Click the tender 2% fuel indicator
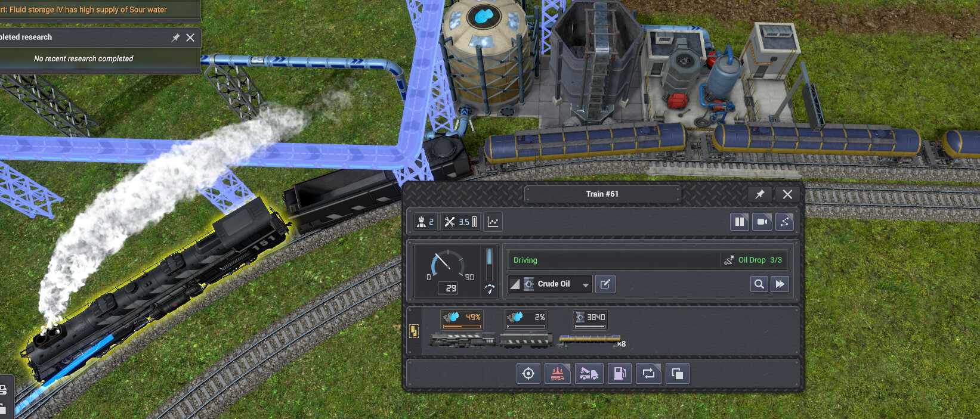Image resolution: width=980 pixels, height=419 pixels. coord(525,319)
